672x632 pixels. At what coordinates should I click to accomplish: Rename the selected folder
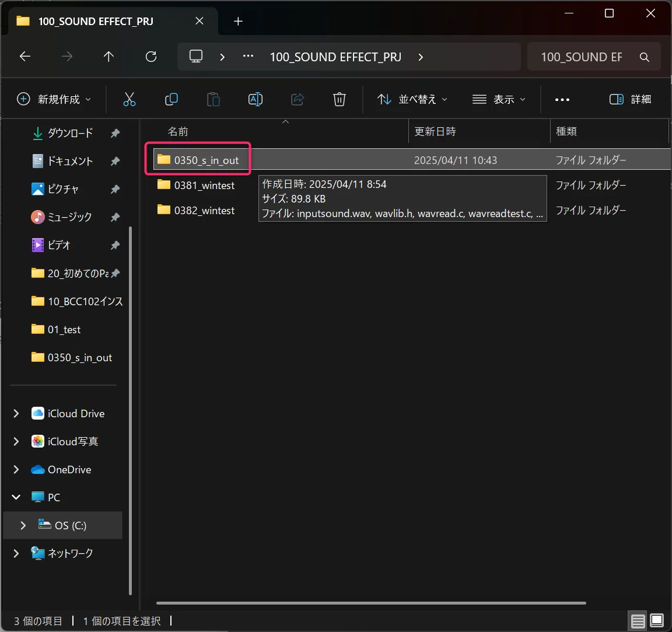[256, 99]
